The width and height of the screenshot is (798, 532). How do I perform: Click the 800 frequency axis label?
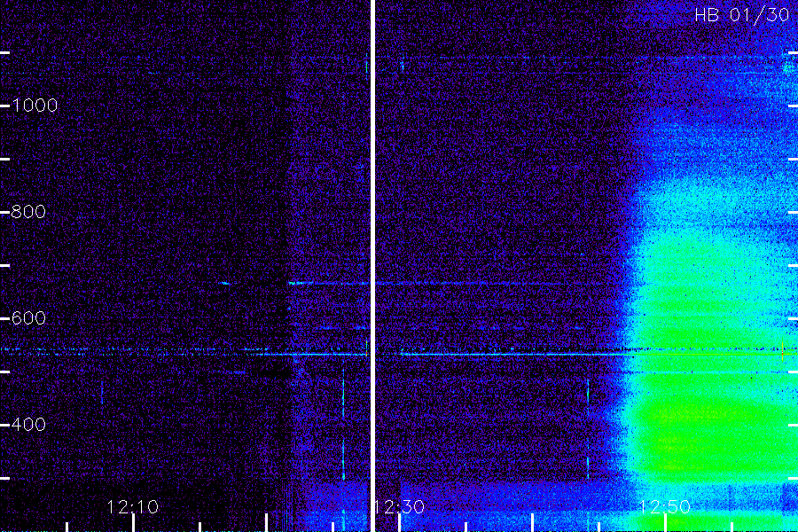click(x=28, y=212)
